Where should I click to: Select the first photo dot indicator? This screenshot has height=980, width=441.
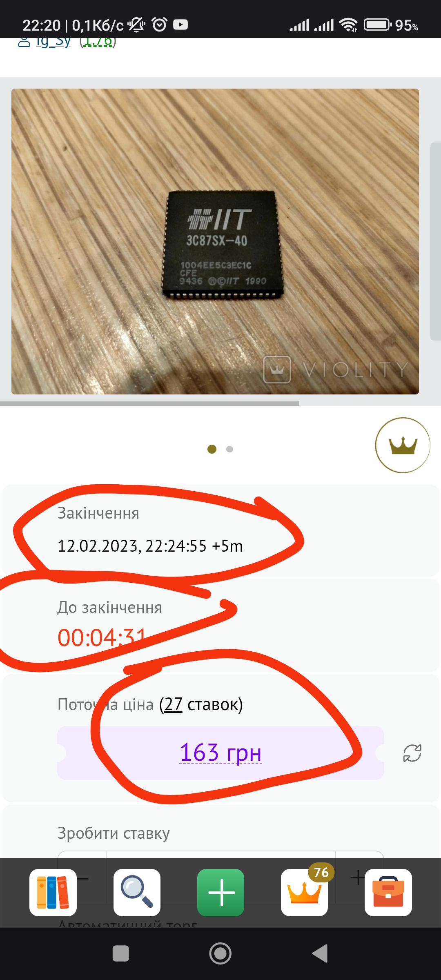tap(212, 449)
